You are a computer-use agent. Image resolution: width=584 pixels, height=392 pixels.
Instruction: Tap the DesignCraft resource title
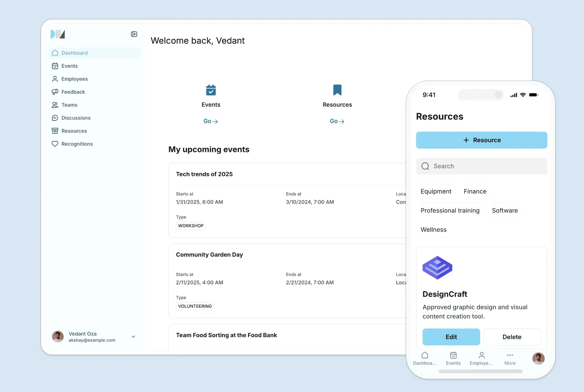pos(445,294)
